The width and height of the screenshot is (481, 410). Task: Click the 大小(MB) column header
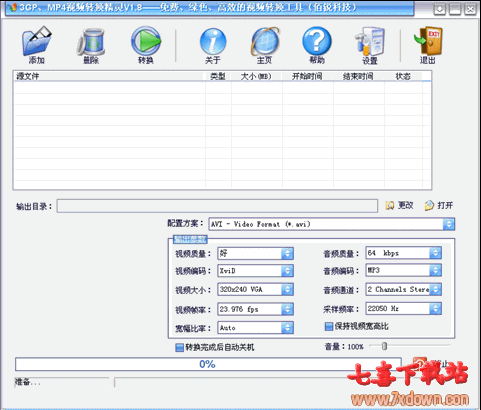pyautogui.click(x=256, y=76)
